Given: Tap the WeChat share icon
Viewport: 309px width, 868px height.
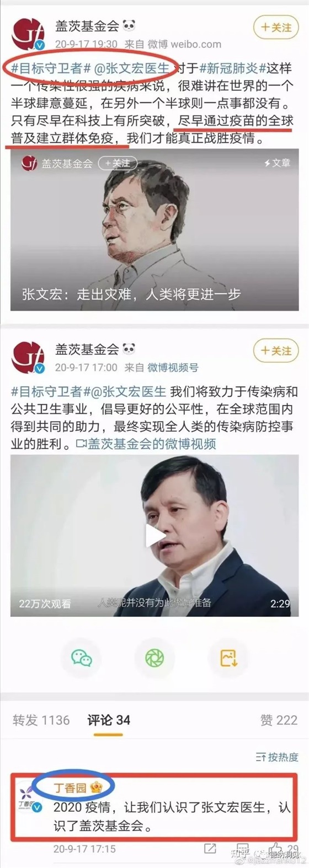Looking at the screenshot, I should coord(82,657).
